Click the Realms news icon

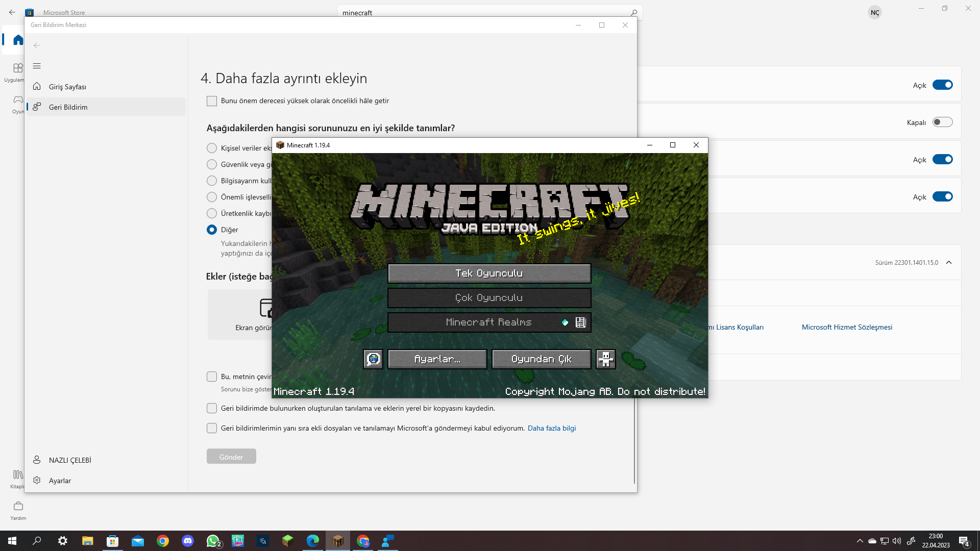point(580,322)
